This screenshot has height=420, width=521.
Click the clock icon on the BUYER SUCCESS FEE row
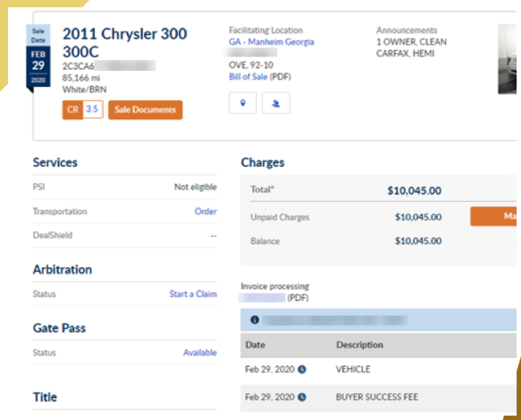303,397
